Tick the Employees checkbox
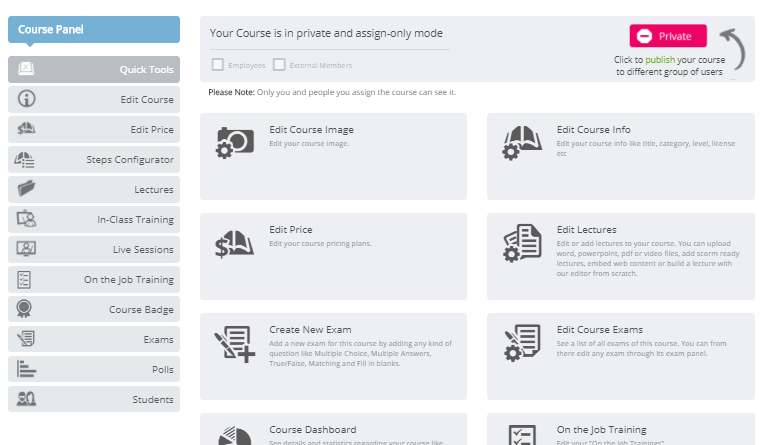The width and height of the screenshot is (761, 445). 218,65
